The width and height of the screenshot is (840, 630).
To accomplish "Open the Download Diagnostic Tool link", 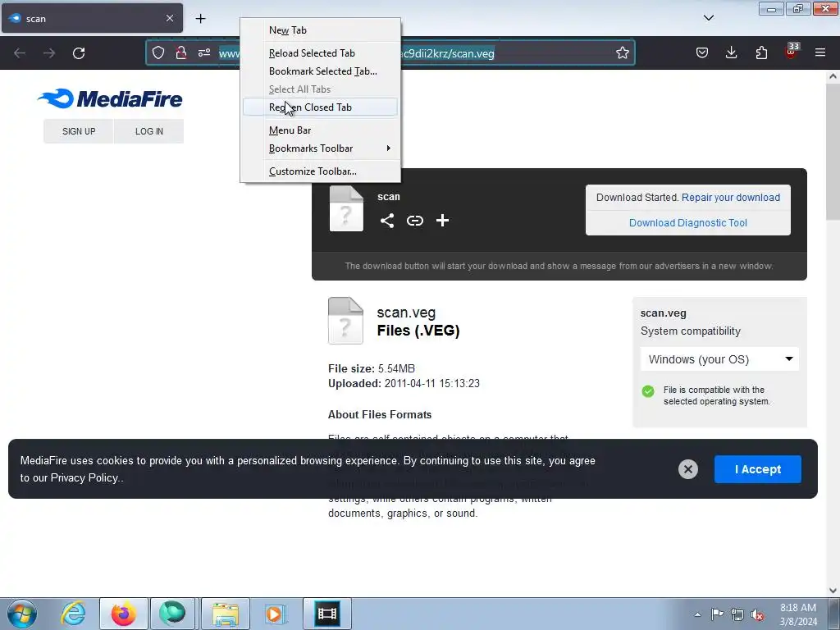I will [x=688, y=223].
